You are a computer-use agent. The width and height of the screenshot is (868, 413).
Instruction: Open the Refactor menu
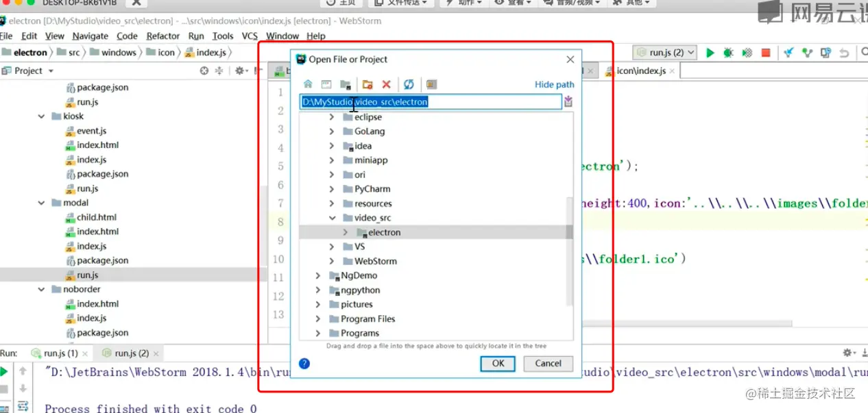click(x=163, y=36)
